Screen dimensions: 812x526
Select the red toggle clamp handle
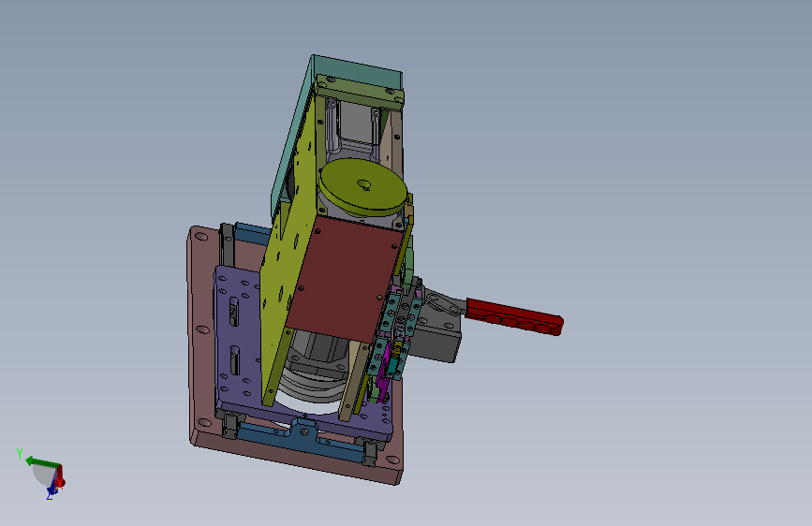pos(514,316)
